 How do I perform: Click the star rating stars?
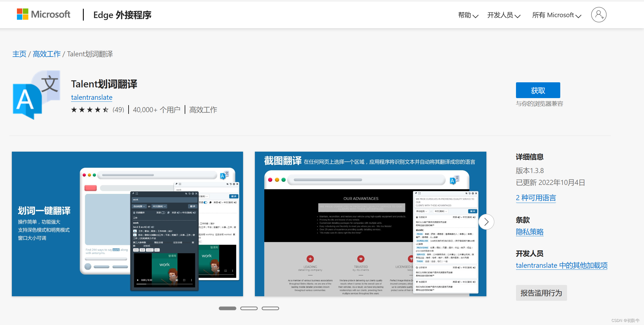click(90, 110)
